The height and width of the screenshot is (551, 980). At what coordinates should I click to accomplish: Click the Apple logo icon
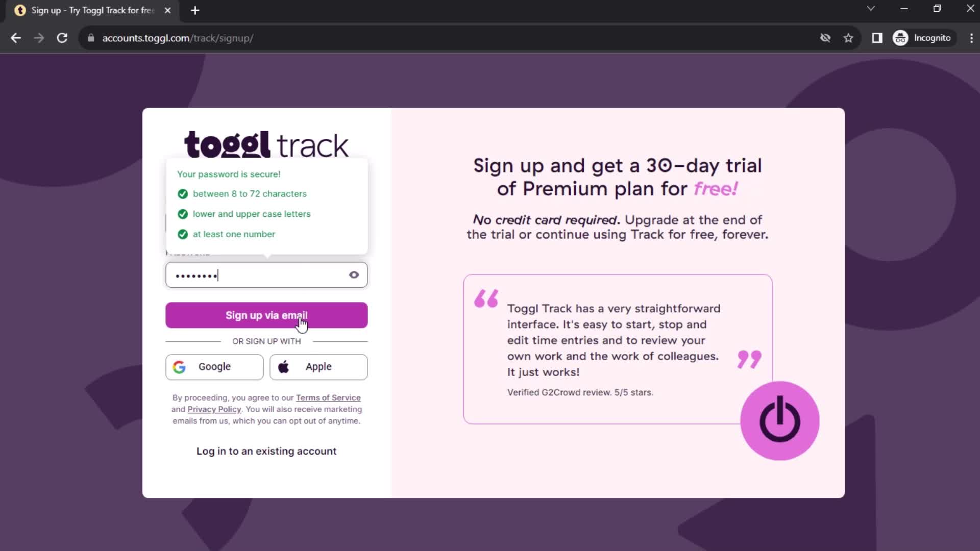[x=283, y=366]
